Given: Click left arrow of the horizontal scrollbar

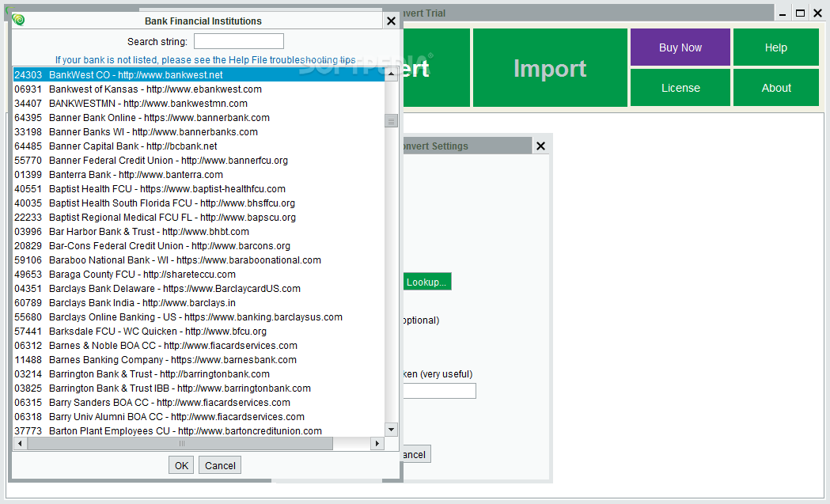Looking at the screenshot, I should [20, 443].
